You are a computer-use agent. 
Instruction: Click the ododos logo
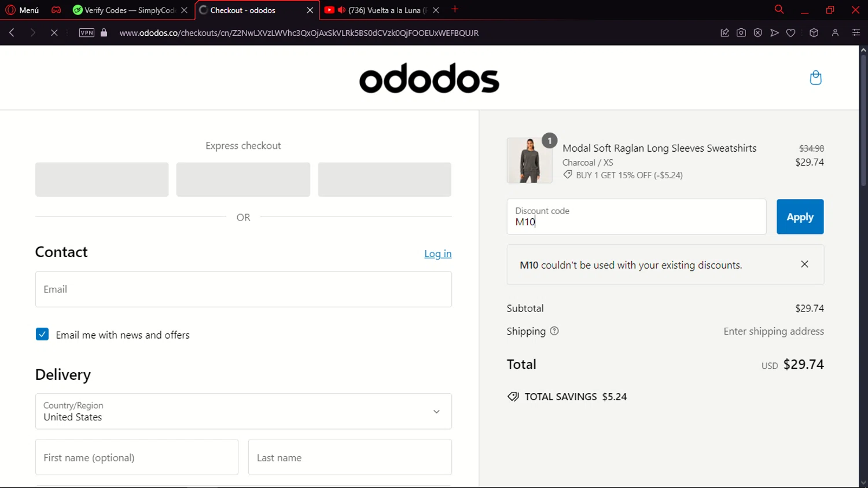[429, 78]
